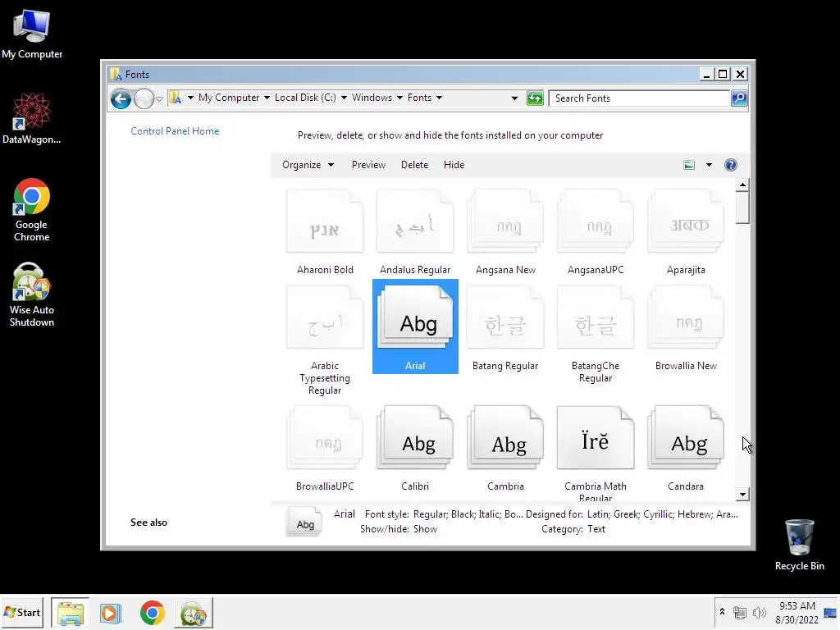Select the AngsanaUPC font icon
The height and width of the screenshot is (630, 840).
tap(596, 221)
